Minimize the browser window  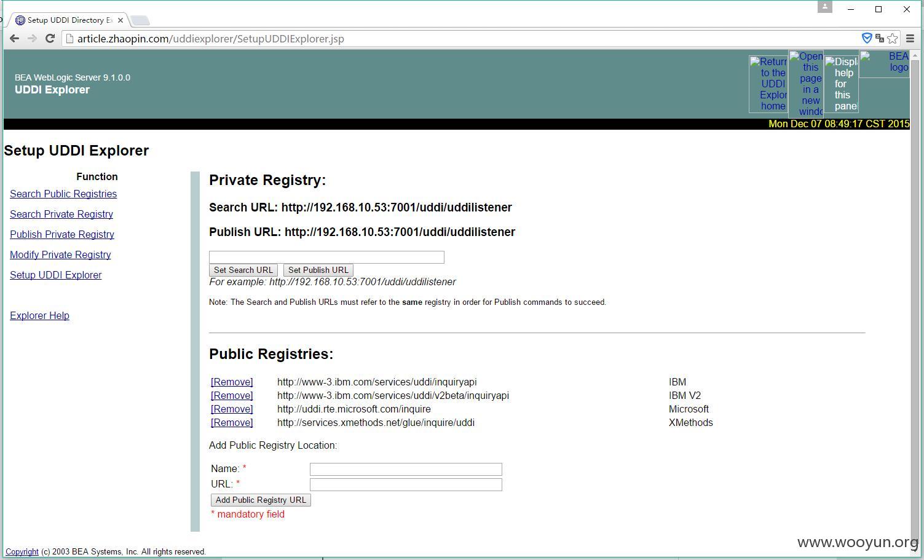click(x=851, y=9)
